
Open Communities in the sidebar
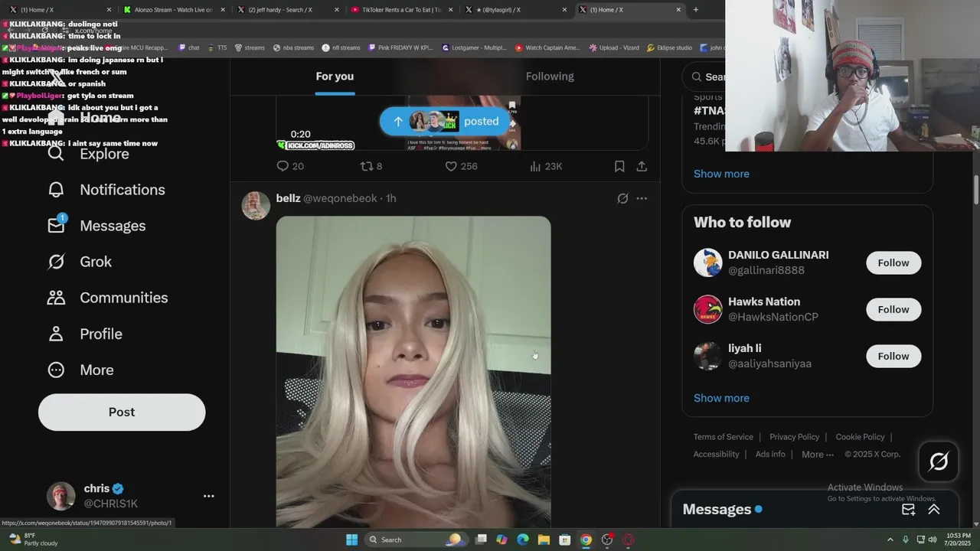click(107, 298)
